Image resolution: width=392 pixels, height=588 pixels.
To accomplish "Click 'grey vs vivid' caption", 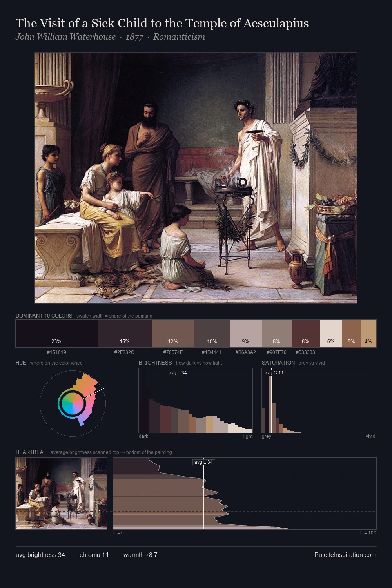I will pyautogui.click(x=312, y=363).
